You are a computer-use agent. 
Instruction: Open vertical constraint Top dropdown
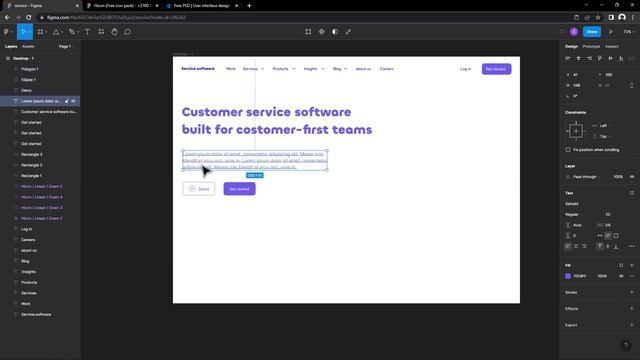pos(602,136)
